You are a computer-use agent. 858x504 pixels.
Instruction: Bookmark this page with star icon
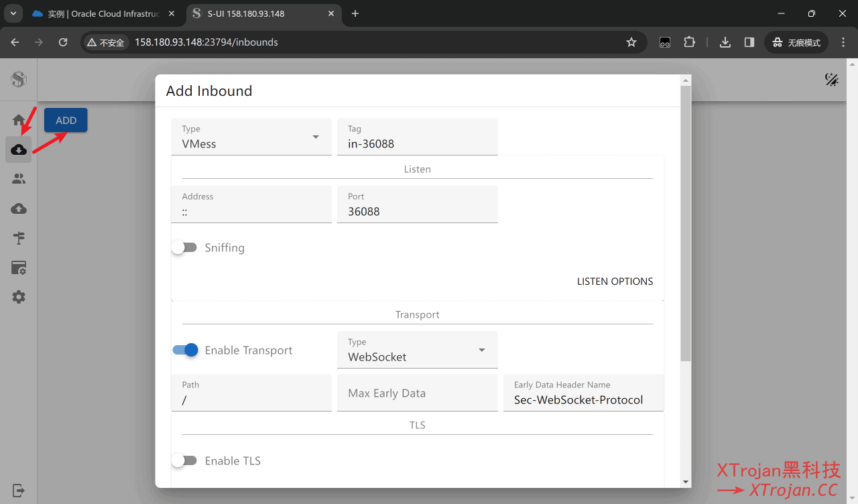coord(631,42)
